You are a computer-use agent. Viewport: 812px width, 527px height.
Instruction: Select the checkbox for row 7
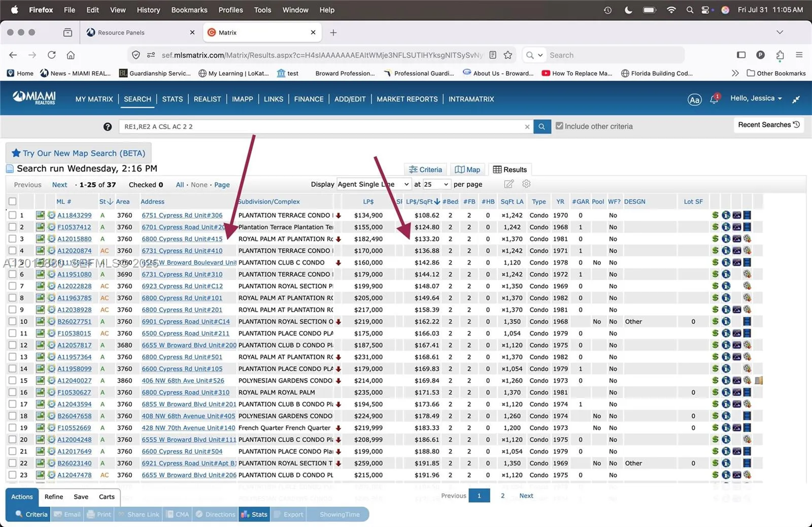[12, 286]
